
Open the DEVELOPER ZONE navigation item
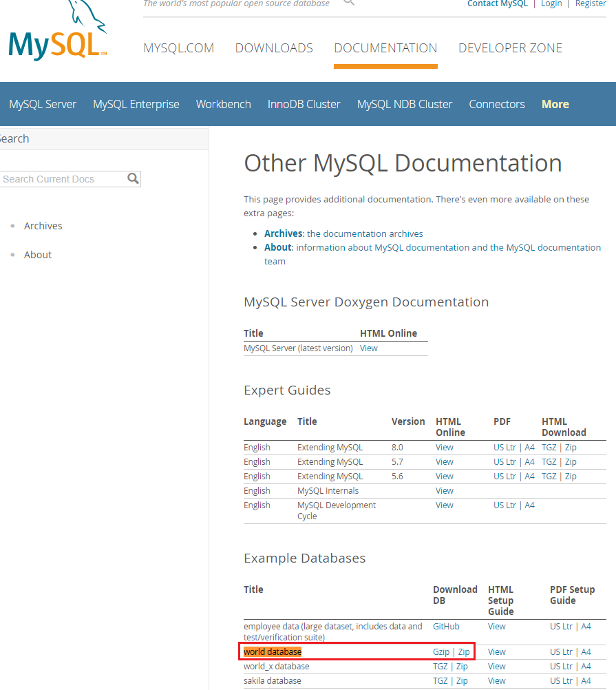point(510,48)
